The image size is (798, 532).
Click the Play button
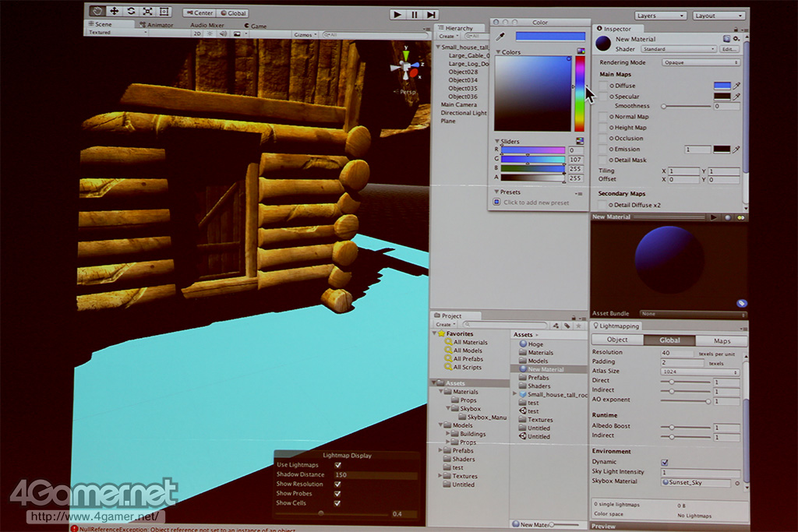[x=397, y=15]
